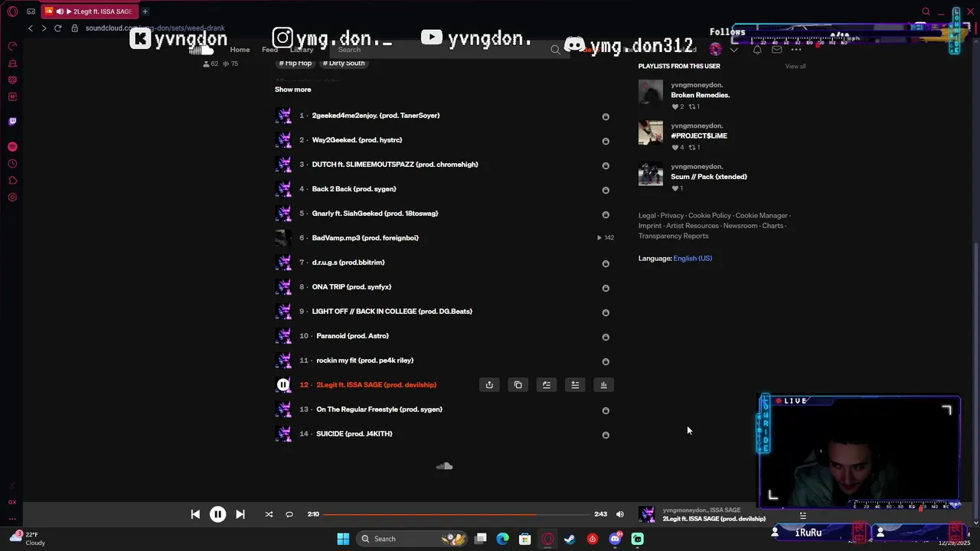Mute the 2Legit browser tab audio

(60, 11)
